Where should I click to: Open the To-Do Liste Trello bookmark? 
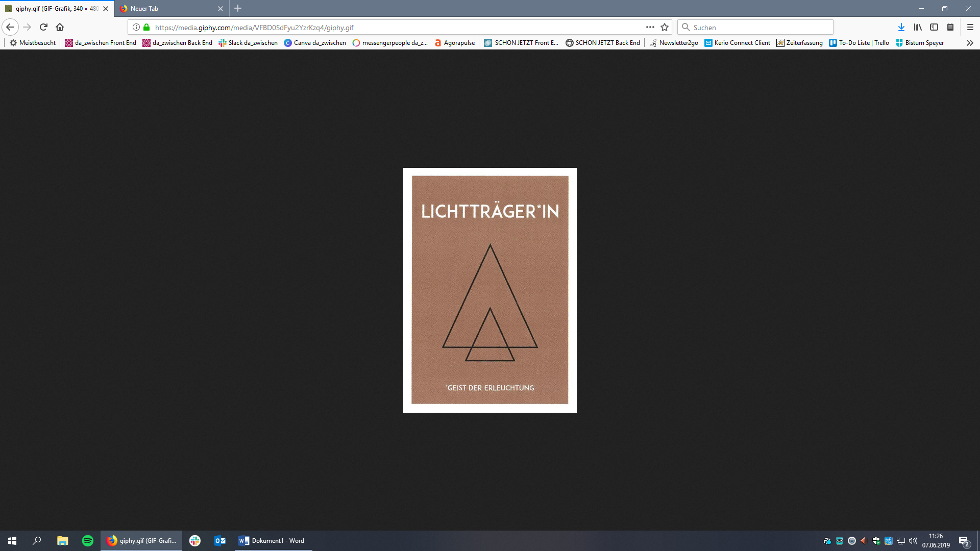(x=859, y=43)
